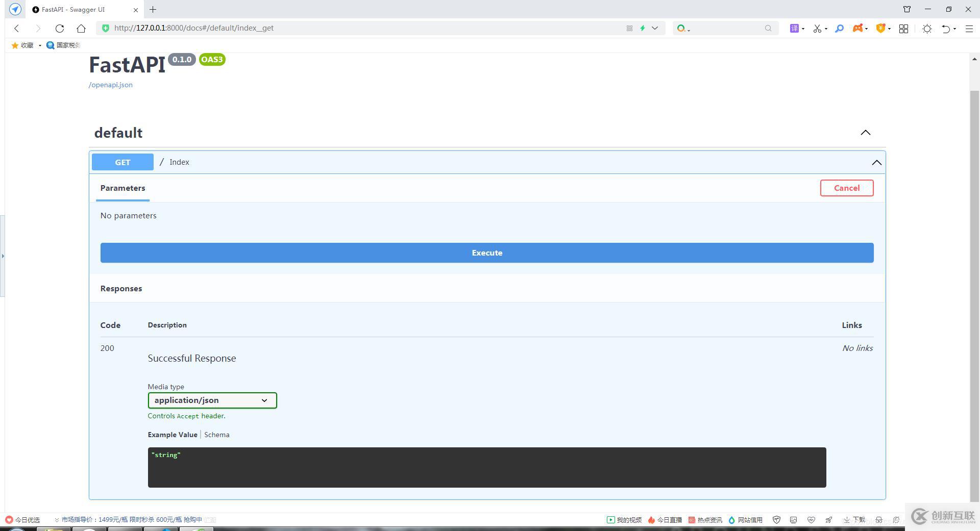Open 今日优选 in status bar
980x531 pixels.
(x=22, y=520)
